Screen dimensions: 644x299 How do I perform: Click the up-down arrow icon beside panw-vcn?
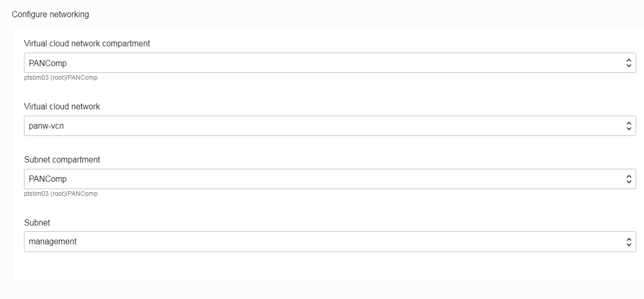[x=628, y=126]
